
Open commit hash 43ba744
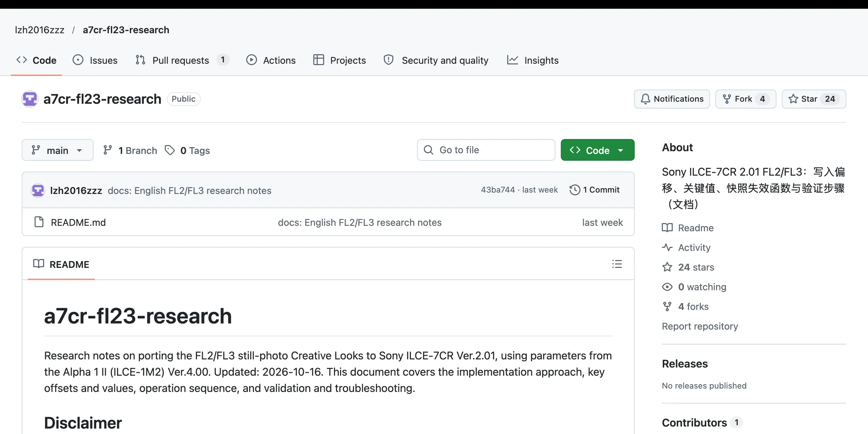[498, 190]
